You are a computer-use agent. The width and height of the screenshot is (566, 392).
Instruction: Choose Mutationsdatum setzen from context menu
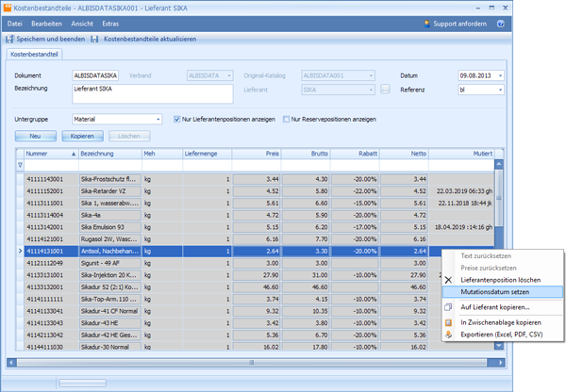pos(503,292)
